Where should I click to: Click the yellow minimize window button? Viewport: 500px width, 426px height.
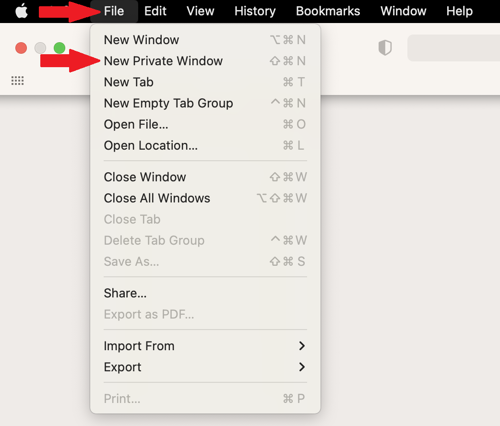tap(40, 48)
